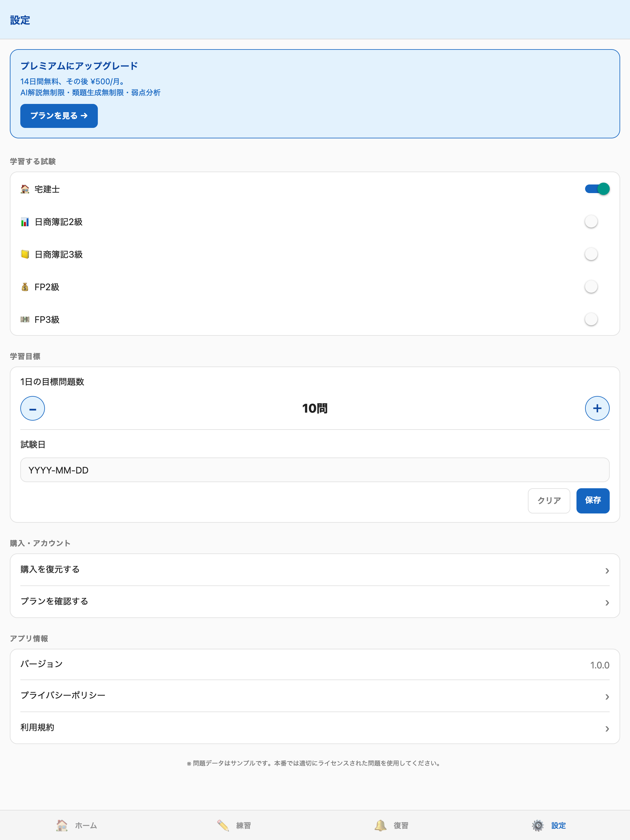Switch on the FP2級 toggle
This screenshot has height=840, width=630.
[597, 287]
